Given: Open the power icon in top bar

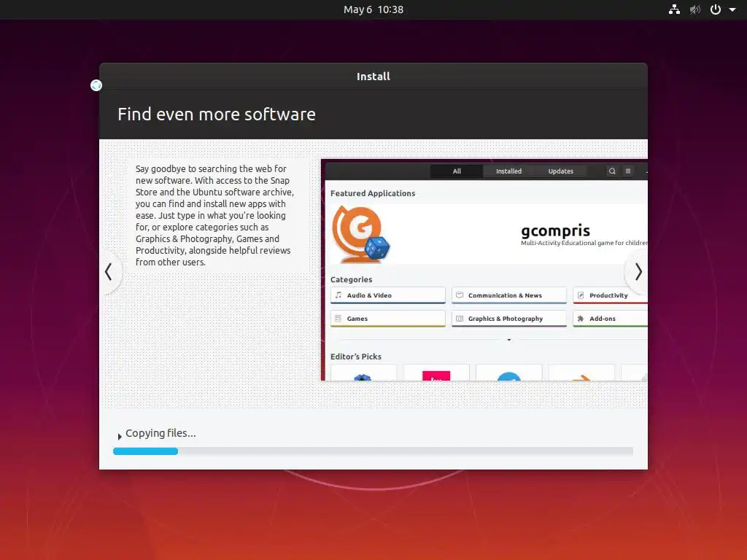Looking at the screenshot, I should (716, 9).
